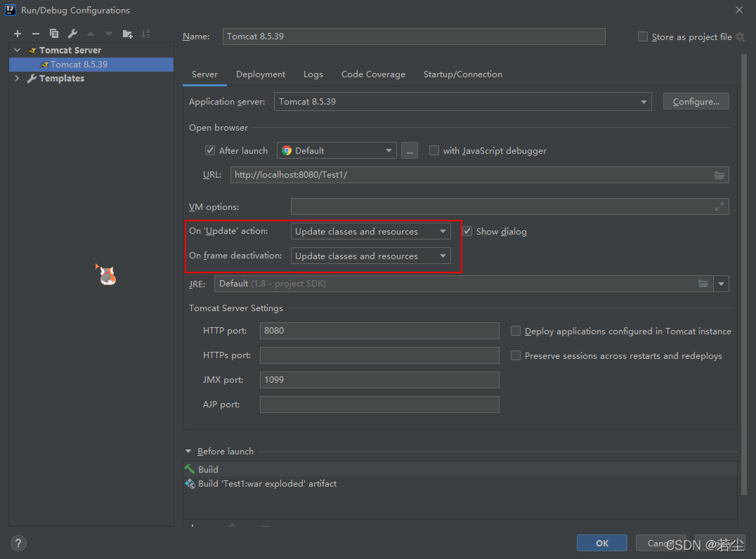The width and height of the screenshot is (756, 559).
Task: Open help question mark button
Action: (x=18, y=543)
